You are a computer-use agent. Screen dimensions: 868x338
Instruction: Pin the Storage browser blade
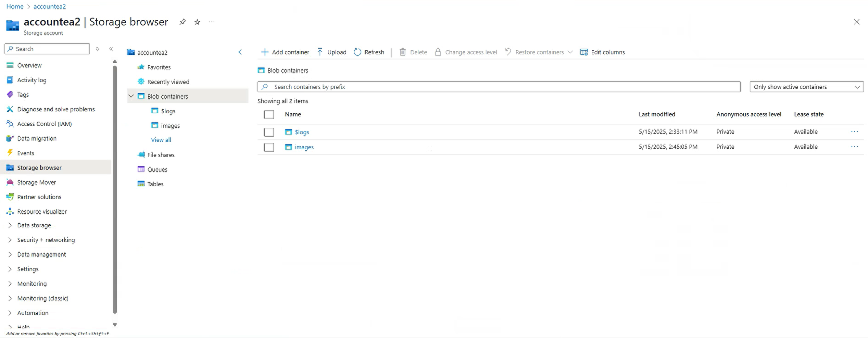coord(183,22)
